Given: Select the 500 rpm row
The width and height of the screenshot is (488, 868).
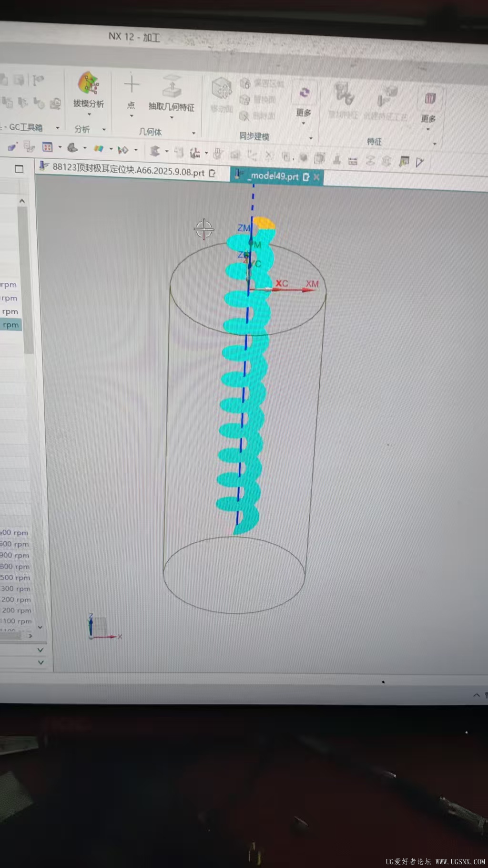Looking at the screenshot, I should point(15,578).
